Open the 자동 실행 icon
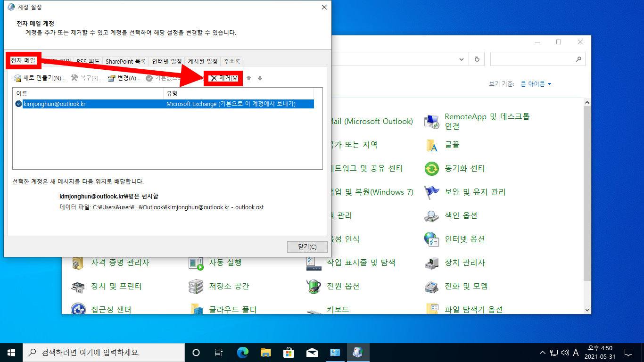644x362 pixels. click(196, 263)
